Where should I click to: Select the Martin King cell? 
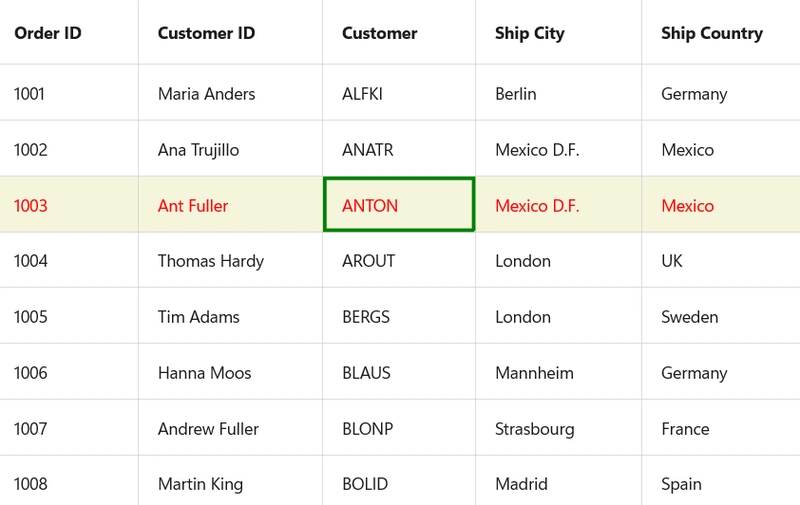(x=230, y=481)
